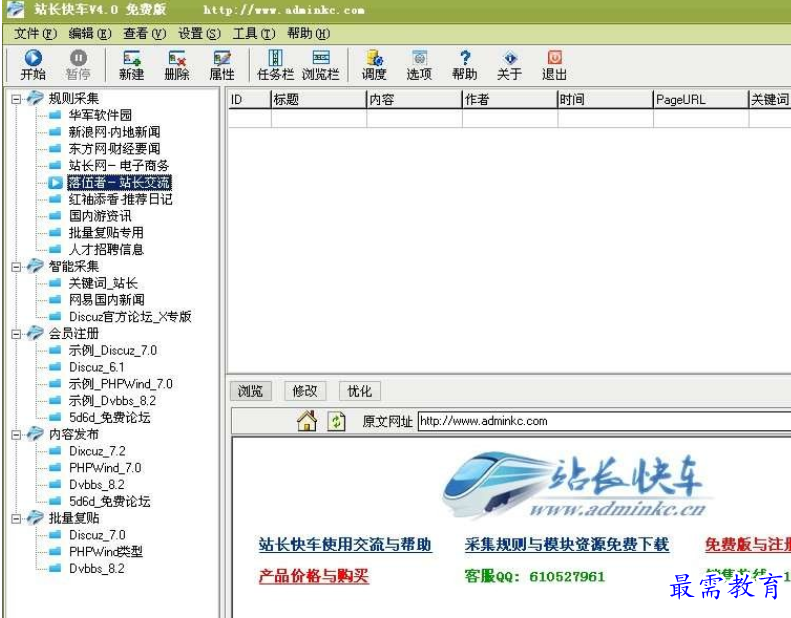Select 网易国内新闻 tree item
This screenshot has width=791, height=618.
pyautogui.click(x=106, y=300)
